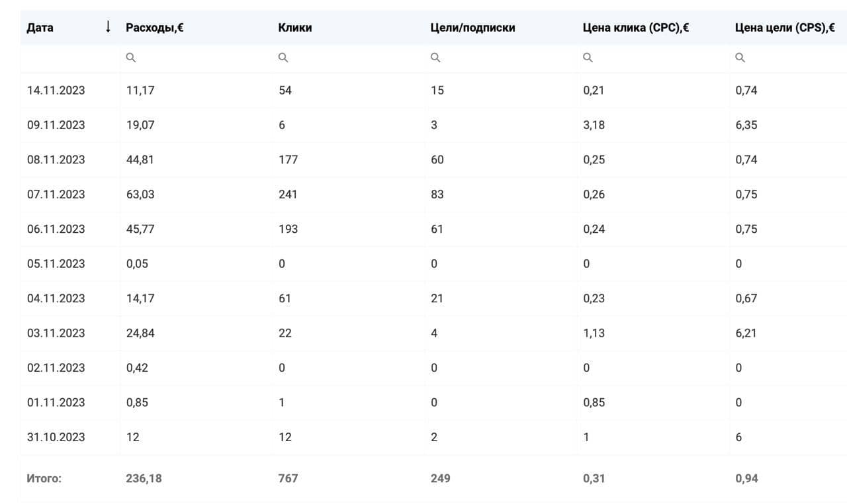Image resolution: width=847 pixels, height=504 pixels.
Task: Click the 31.10.2023 date cell
Action: tap(56, 437)
